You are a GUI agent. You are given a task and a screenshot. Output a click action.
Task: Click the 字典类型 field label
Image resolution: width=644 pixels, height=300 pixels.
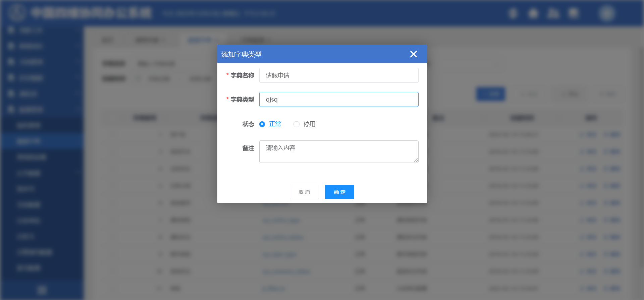point(242,100)
